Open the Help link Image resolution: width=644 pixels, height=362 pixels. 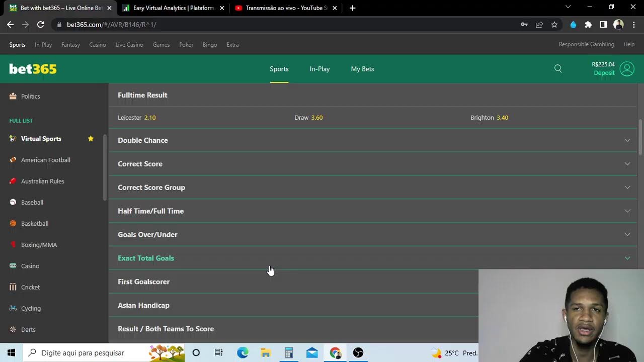point(629,45)
